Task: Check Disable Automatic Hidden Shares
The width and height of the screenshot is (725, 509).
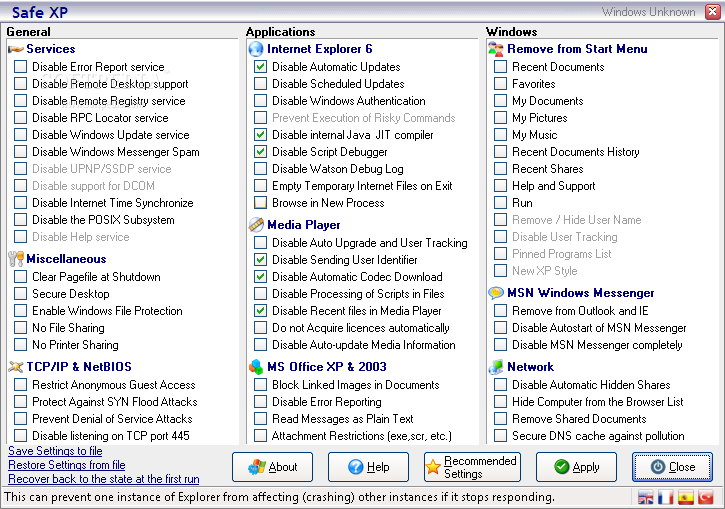Action: tap(500, 385)
